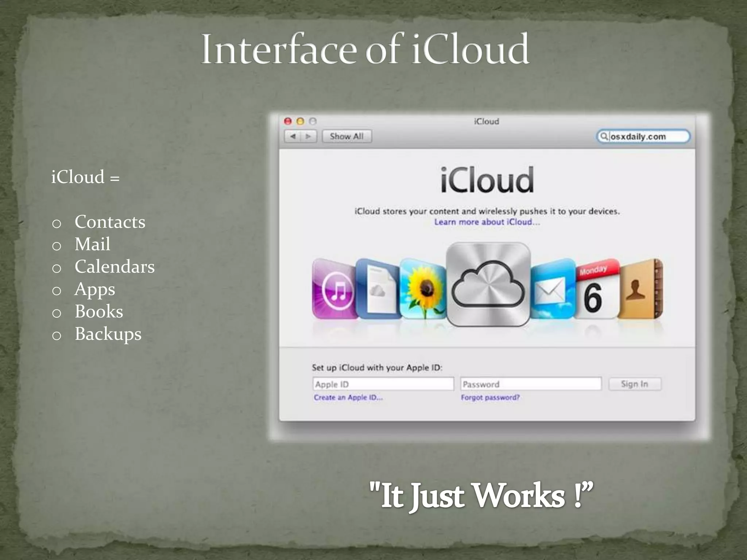Click the Mail bullet text

[92, 244]
